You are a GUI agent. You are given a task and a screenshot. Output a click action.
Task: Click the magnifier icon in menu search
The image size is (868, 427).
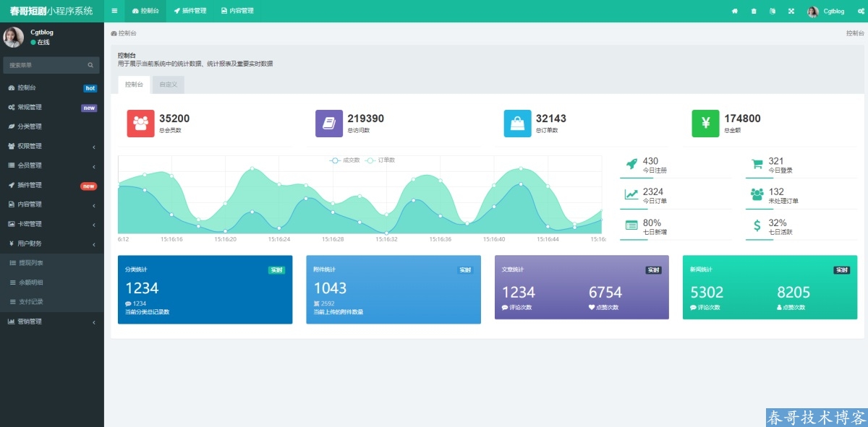point(90,65)
